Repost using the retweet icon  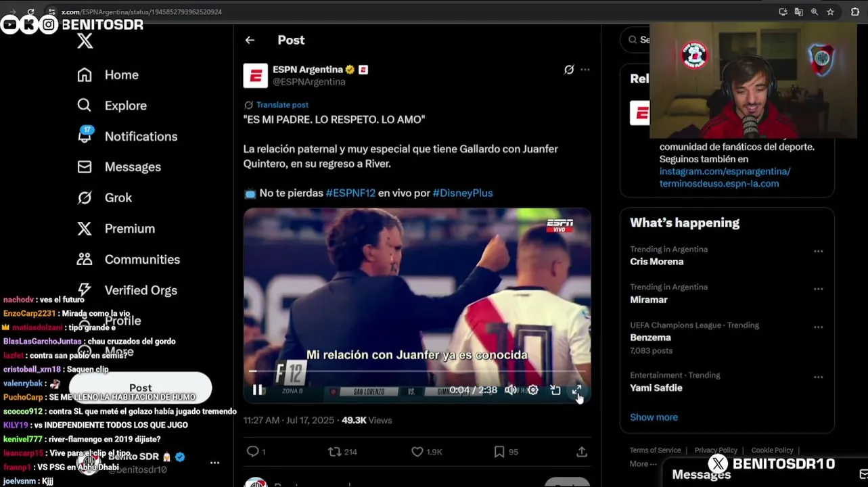pyautogui.click(x=334, y=451)
